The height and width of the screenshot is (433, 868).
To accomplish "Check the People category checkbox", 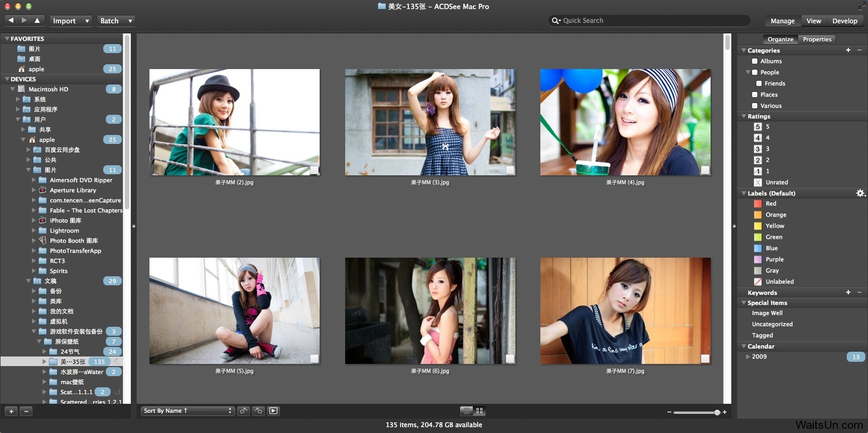I will click(754, 72).
